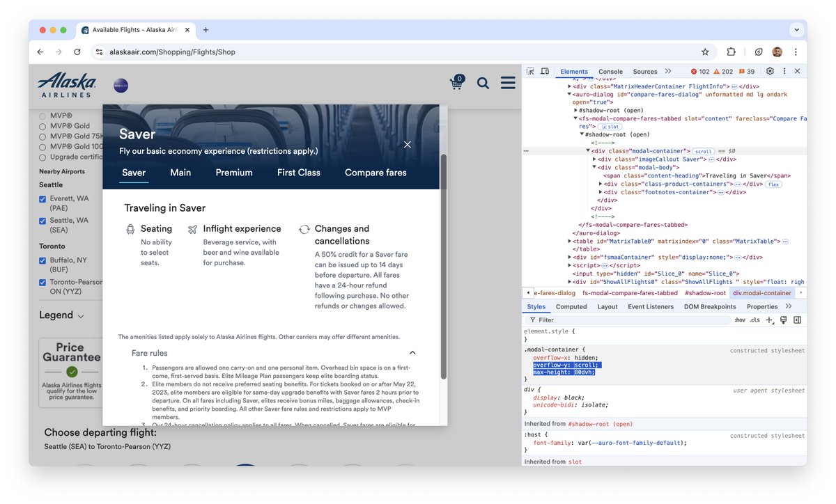The image size is (836, 504).
Task: Click the DevTools inspect element picker icon
Action: pyautogui.click(x=530, y=71)
